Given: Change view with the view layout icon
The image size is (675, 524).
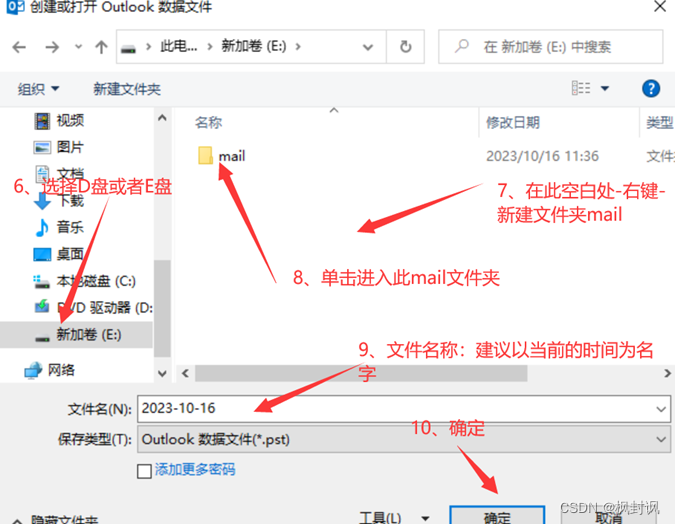Looking at the screenshot, I should [581, 88].
